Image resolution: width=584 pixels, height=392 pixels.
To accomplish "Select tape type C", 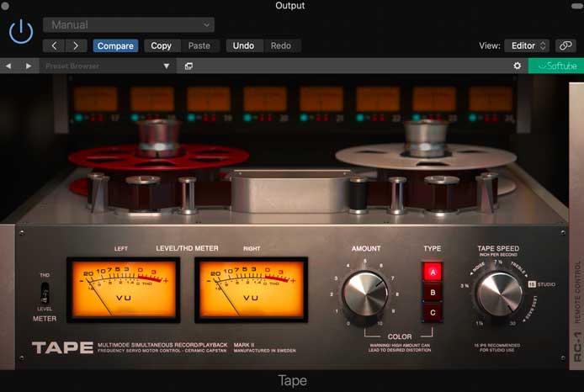I will 433,312.
